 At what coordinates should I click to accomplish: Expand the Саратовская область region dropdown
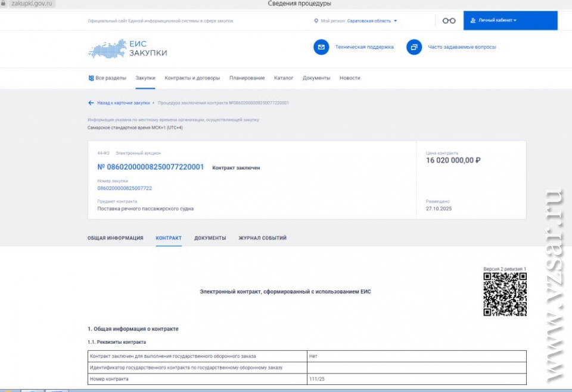click(x=372, y=21)
